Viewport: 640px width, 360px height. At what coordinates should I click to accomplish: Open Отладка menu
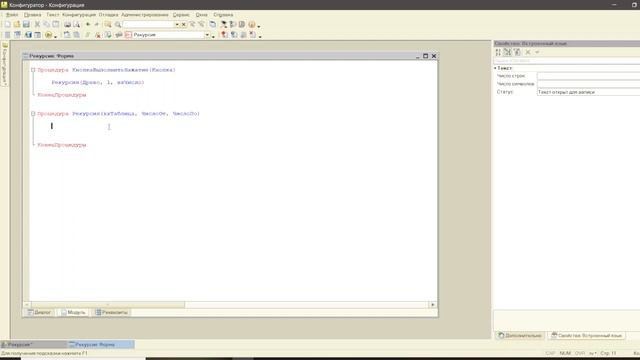click(109, 15)
